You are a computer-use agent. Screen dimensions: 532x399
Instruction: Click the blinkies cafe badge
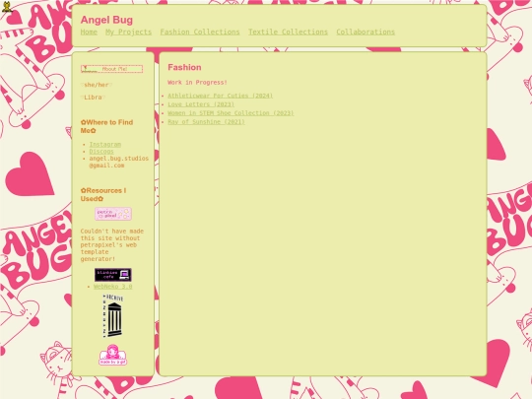click(113, 275)
